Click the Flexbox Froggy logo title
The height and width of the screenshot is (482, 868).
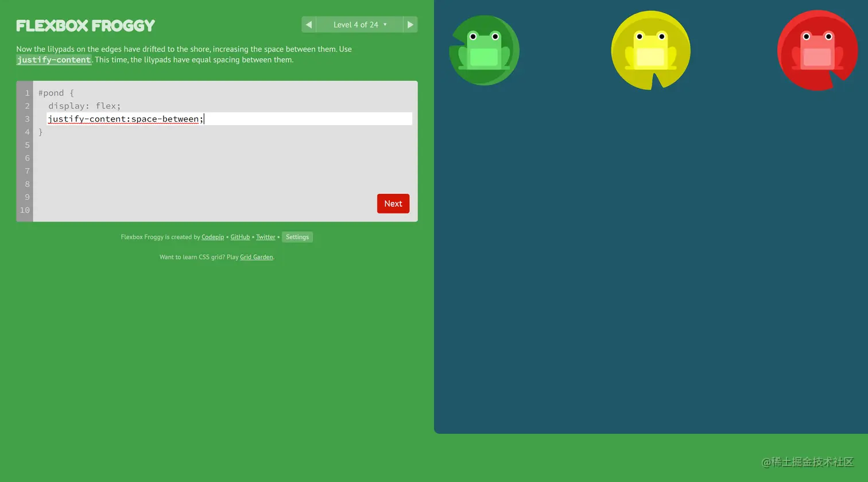[86, 26]
